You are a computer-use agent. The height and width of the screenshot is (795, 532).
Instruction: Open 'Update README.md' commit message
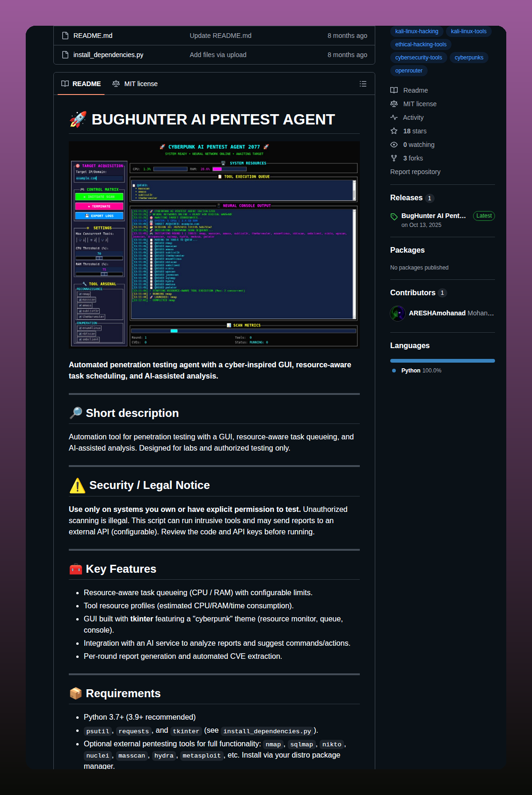[x=220, y=36]
